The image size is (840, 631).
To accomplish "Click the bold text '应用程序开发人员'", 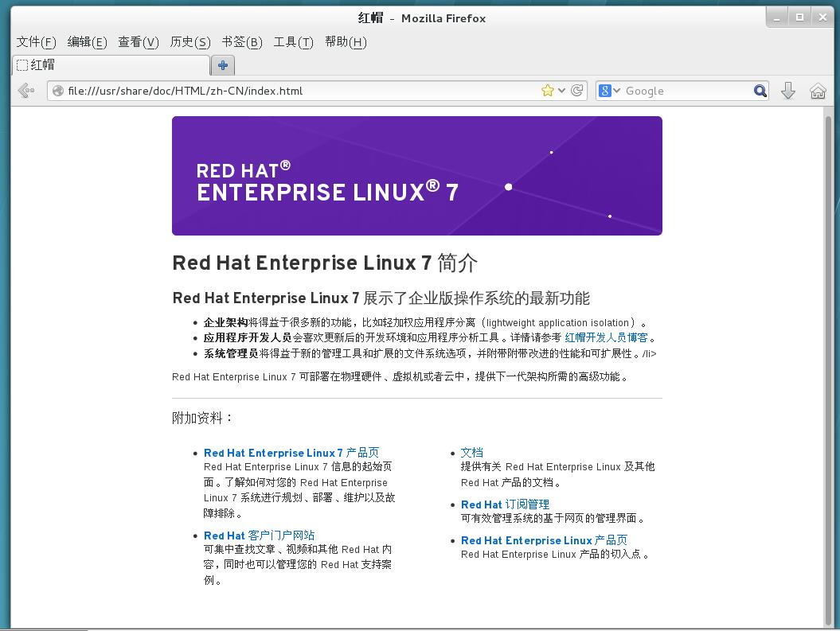I will click(248, 337).
